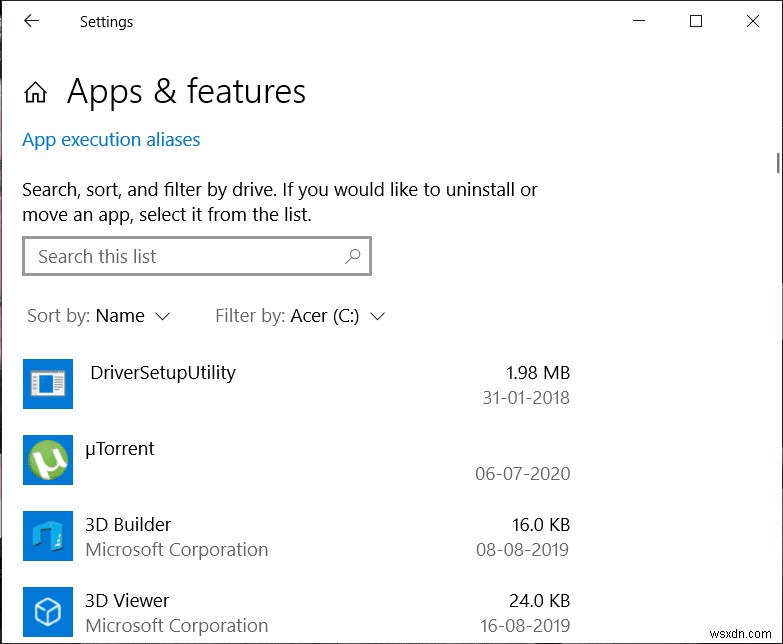Image resolution: width=783 pixels, height=644 pixels.
Task: Click the µTorrent app icon
Action: 48,460
